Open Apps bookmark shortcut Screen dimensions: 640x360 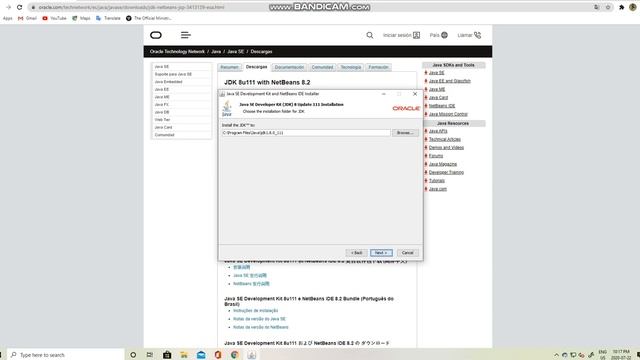click(x=7, y=18)
